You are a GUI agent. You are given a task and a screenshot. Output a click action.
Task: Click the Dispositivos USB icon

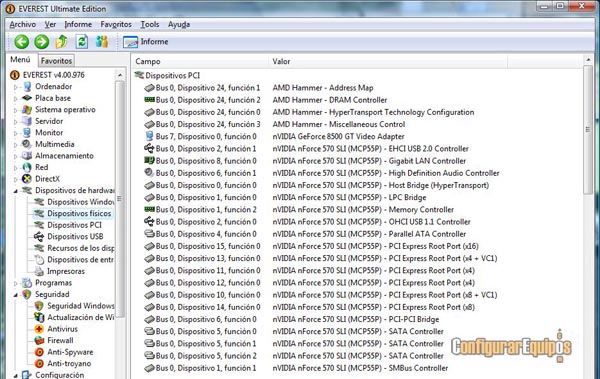pos(39,236)
